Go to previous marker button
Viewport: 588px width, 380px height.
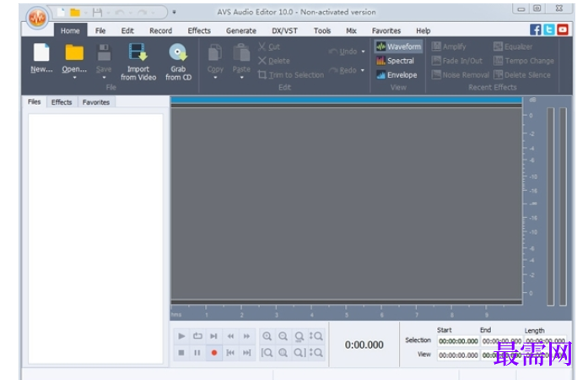coord(230,353)
